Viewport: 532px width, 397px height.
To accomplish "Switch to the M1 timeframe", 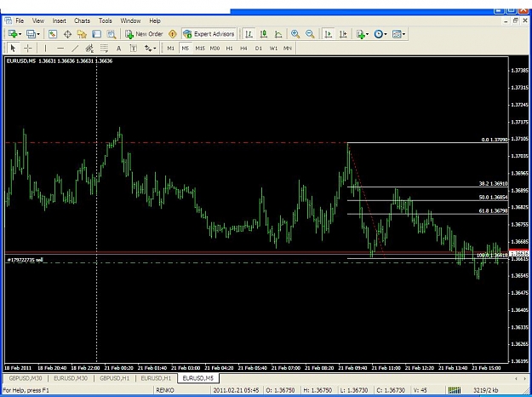I will [170, 49].
